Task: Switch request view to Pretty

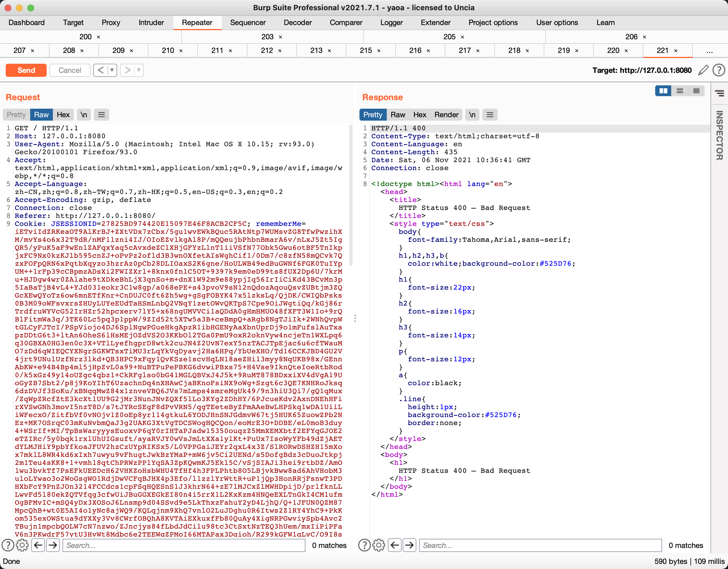Action: click(x=16, y=115)
